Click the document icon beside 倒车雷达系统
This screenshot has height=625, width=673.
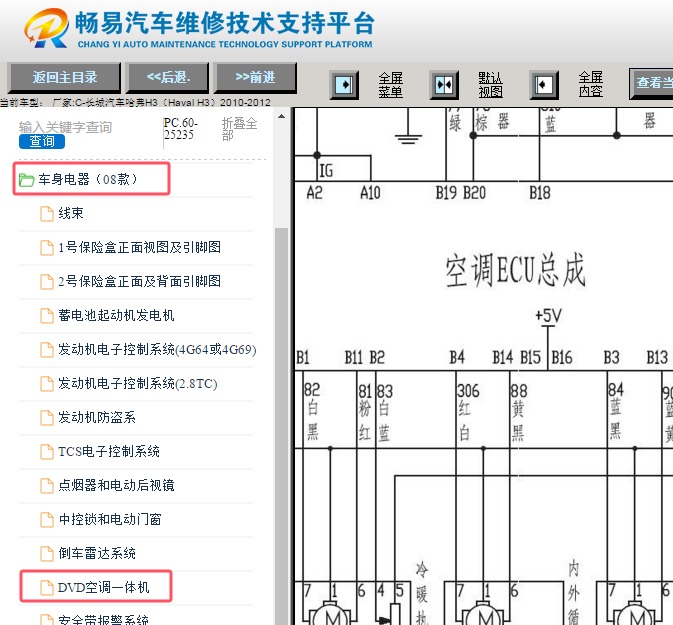point(47,554)
